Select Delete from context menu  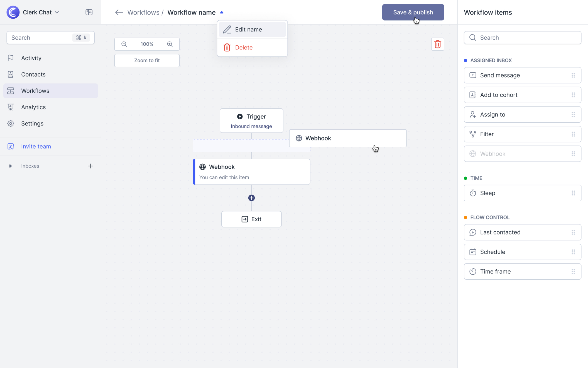[x=243, y=47]
